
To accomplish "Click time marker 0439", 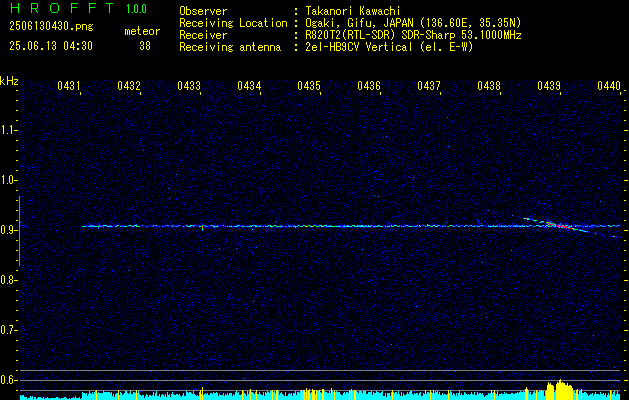I will pyautogui.click(x=549, y=86).
